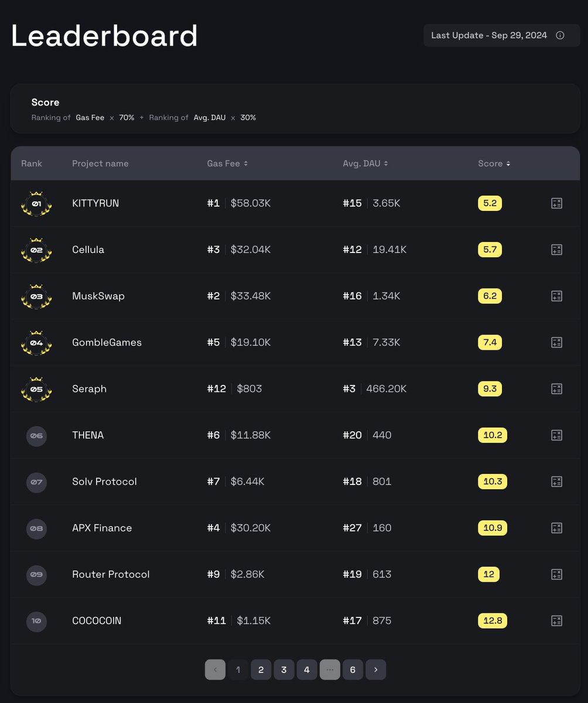This screenshot has width=588, height=703.
Task: Select the Cellula project name
Action: click(88, 250)
